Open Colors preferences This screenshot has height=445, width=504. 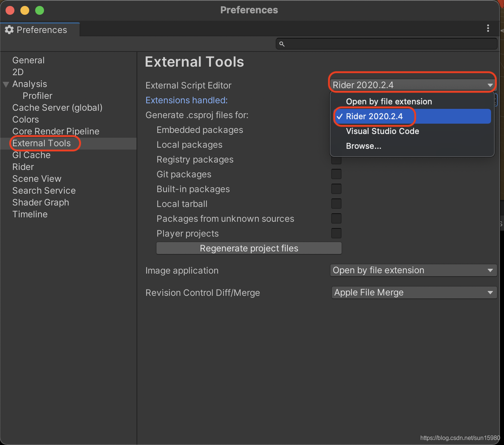[x=26, y=120]
